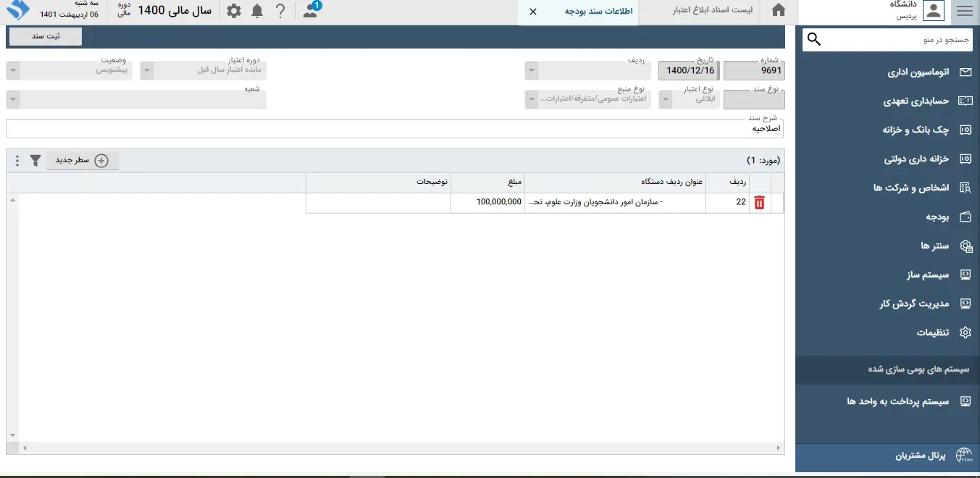Open the settings gear in top bar
Viewport: 980px width, 478px height.
click(x=233, y=11)
